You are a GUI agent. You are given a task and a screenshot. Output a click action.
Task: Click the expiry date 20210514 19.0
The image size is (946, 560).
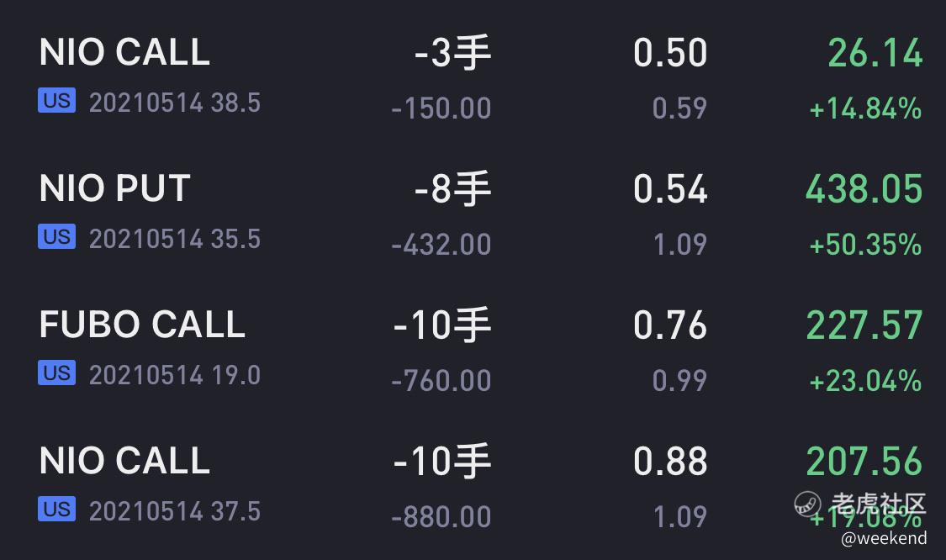175,375
